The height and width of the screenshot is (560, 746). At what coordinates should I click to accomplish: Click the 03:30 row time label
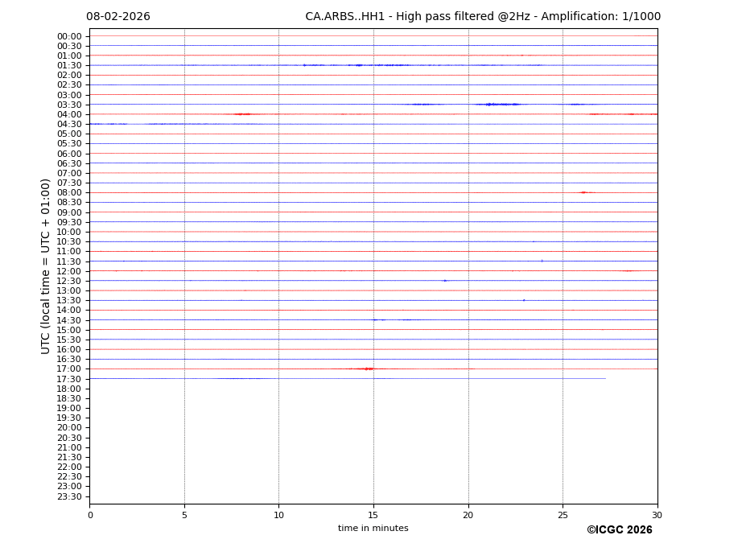pos(69,105)
